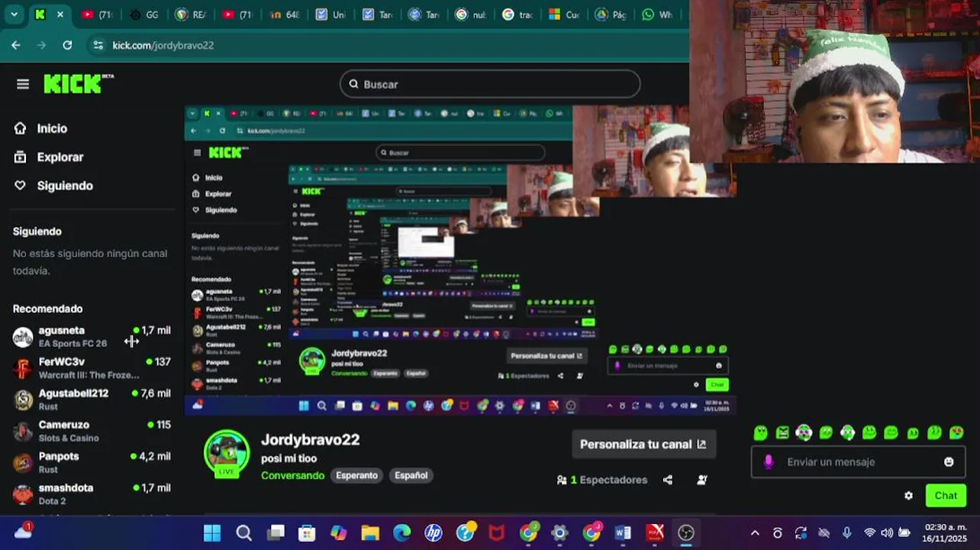
Task: Open site info icon in address bar
Action: click(x=98, y=45)
